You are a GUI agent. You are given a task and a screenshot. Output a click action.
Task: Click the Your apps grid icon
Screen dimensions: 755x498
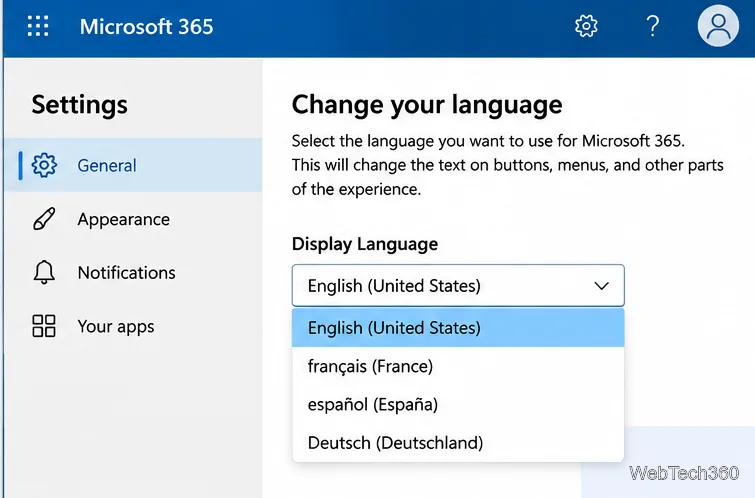(x=44, y=326)
